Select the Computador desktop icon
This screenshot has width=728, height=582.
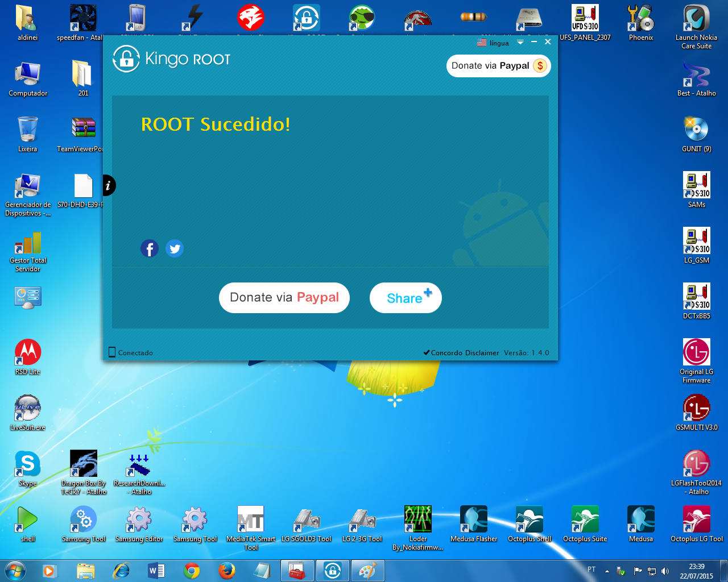point(28,78)
